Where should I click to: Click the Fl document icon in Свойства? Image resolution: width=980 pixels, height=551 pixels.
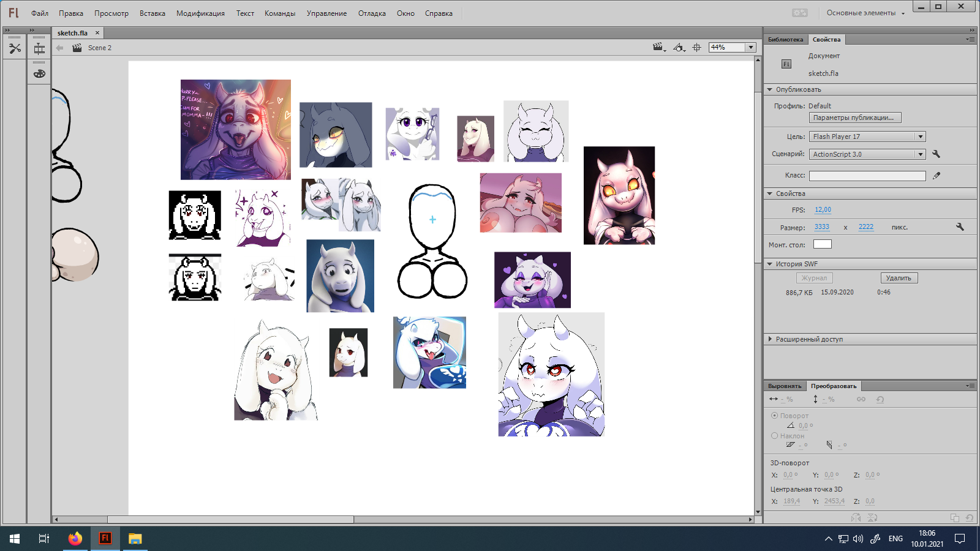(786, 64)
